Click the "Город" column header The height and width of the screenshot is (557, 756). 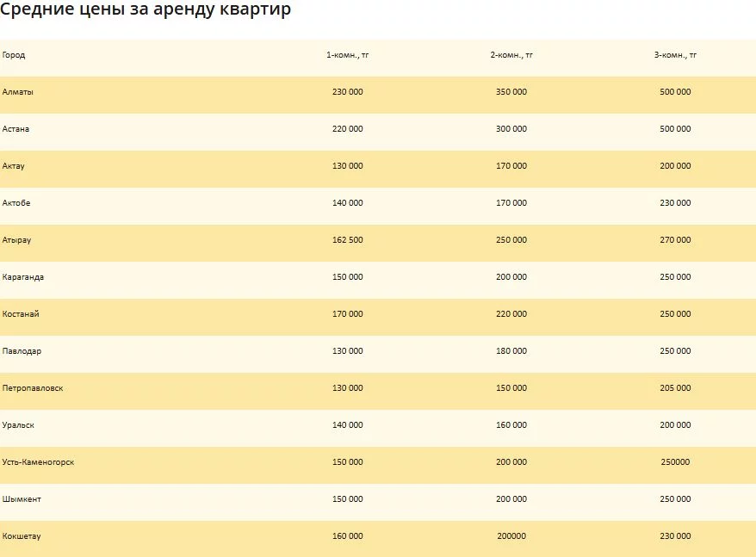click(x=14, y=55)
